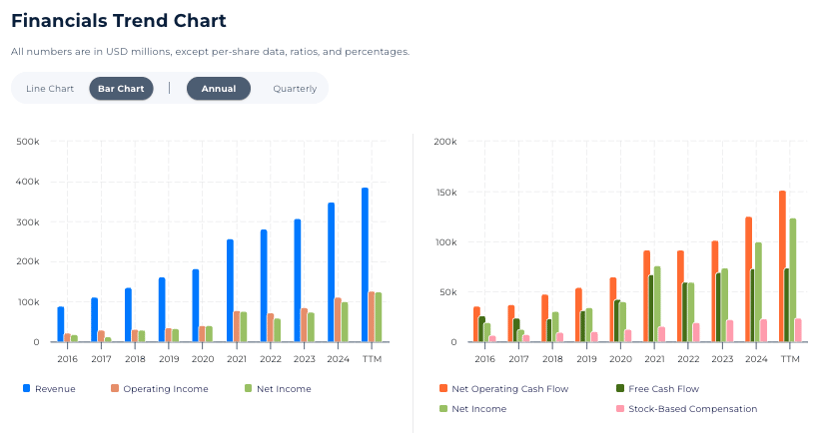Screen dimensions: 825x436
Task: Click the 2021 Revenue blue bar
Action: (x=230, y=291)
